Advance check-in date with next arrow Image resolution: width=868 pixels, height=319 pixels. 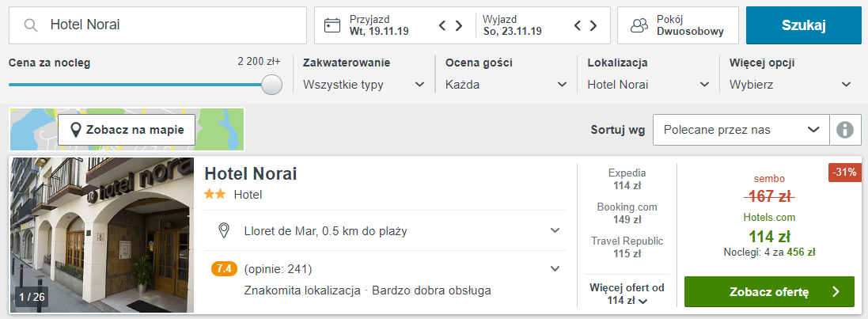pyautogui.click(x=459, y=25)
